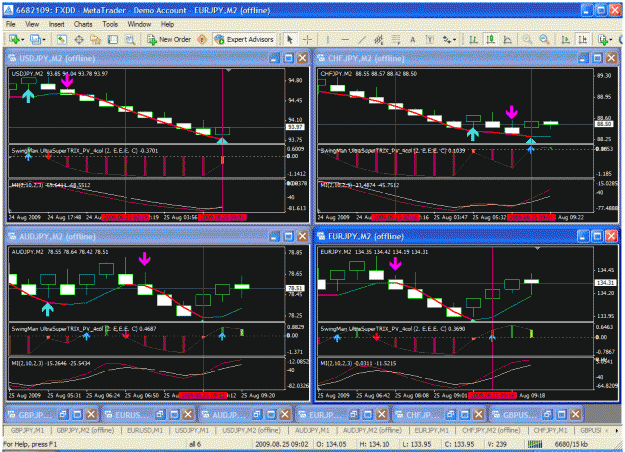
Task: Click the EURJPY chart window title icon
Action: 321,236
